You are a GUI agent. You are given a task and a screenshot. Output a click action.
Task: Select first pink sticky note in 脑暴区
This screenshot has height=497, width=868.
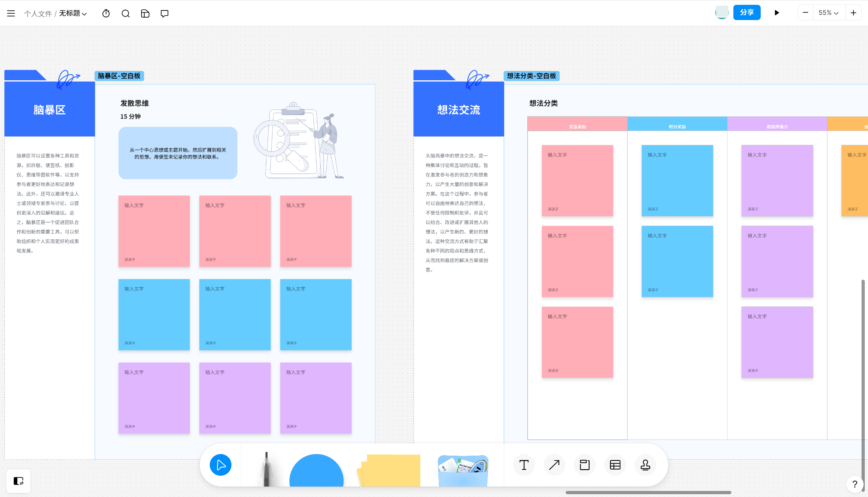(x=154, y=231)
